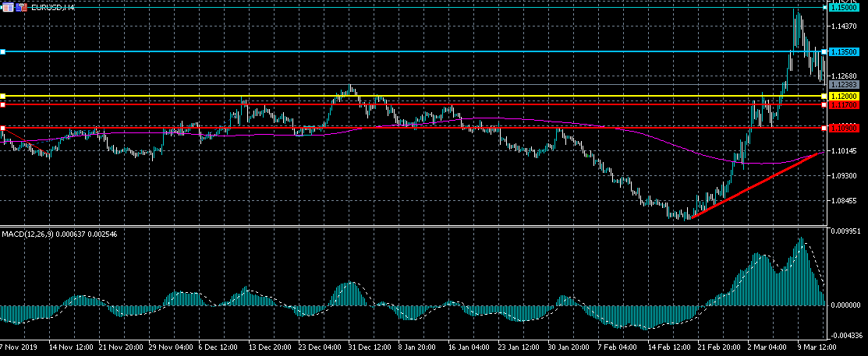Click the yellow 1.12000 price label

[x=844, y=96]
